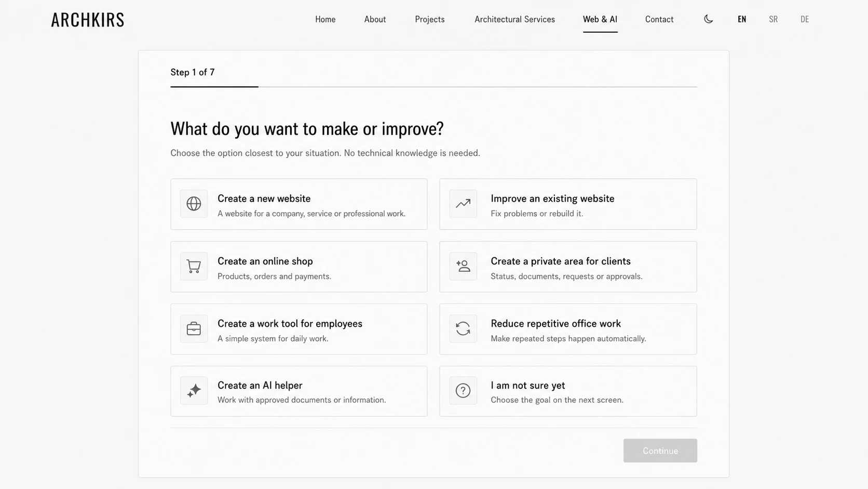Screen dimensions: 868x489
Task: Go to the Projects page
Action: tap(430, 19)
